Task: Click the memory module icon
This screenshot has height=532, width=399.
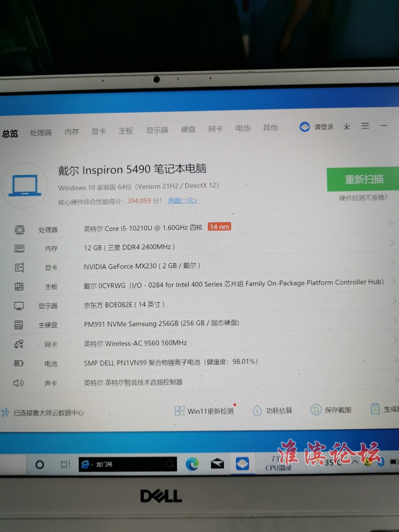Action: [19, 249]
